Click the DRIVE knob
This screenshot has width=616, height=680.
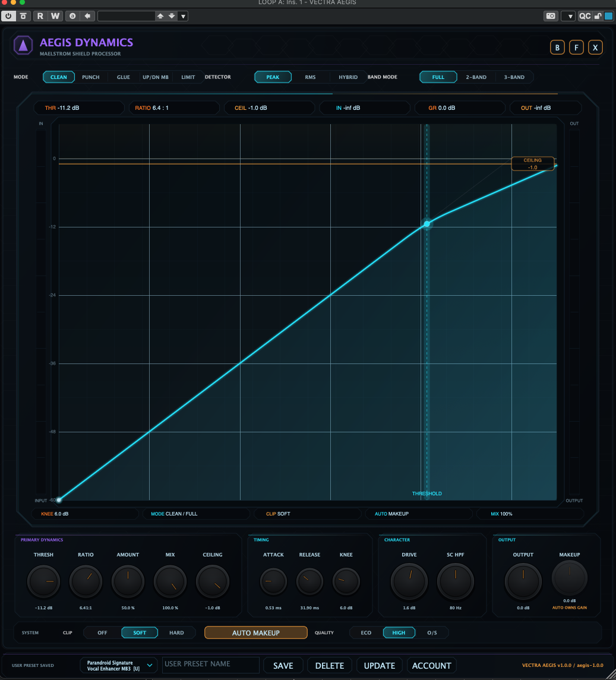[x=409, y=581]
